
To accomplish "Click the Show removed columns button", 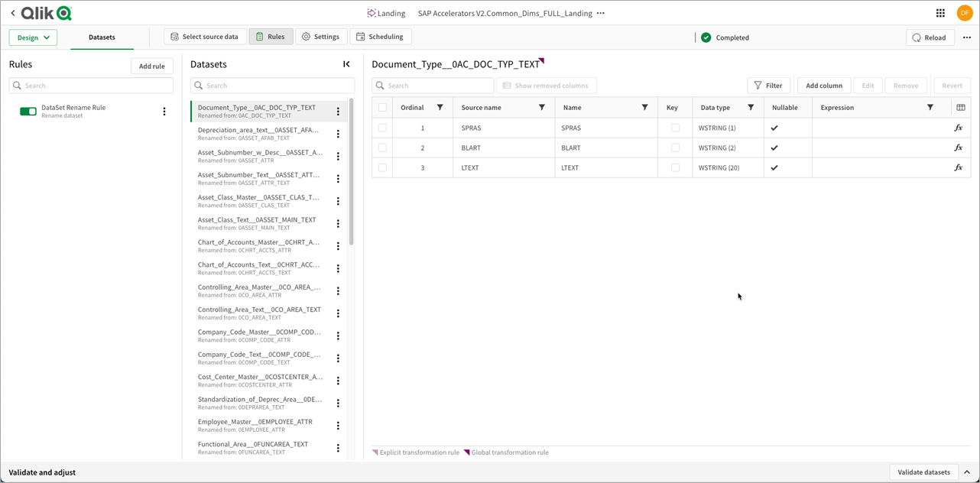I will [x=547, y=86].
